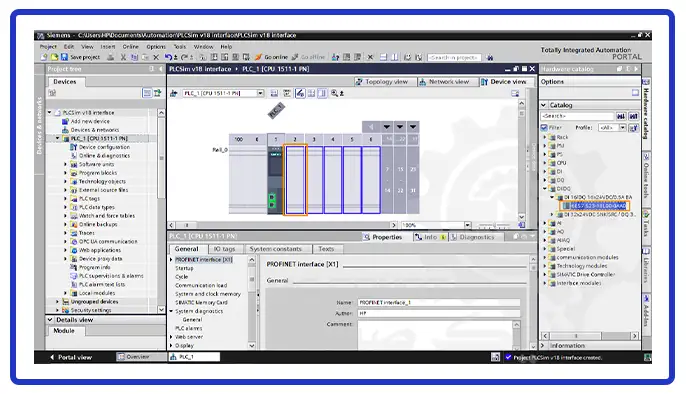This screenshot has width=686, height=394.
Task: Click the split editor horizontally icon
Action: pyautogui.click(x=383, y=57)
